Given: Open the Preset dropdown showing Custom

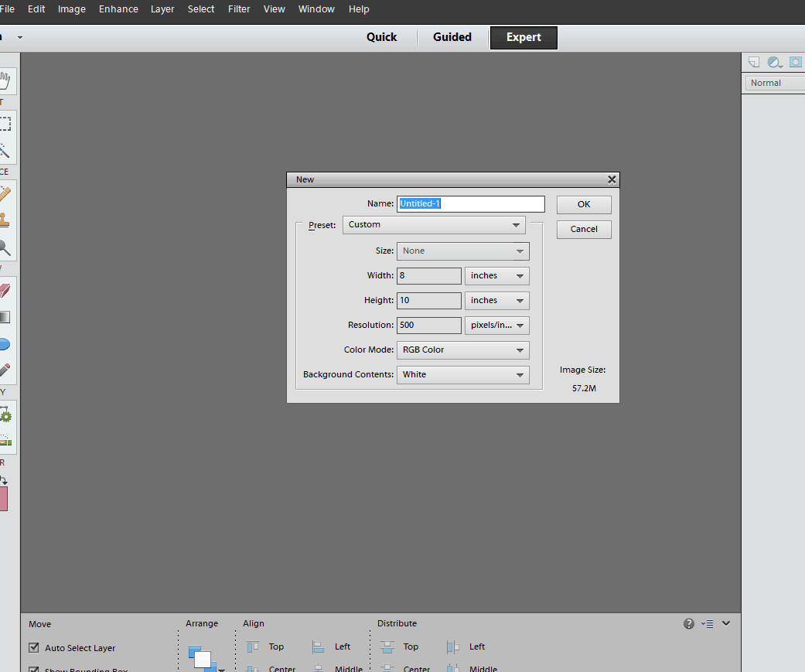Looking at the screenshot, I should point(434,225).
